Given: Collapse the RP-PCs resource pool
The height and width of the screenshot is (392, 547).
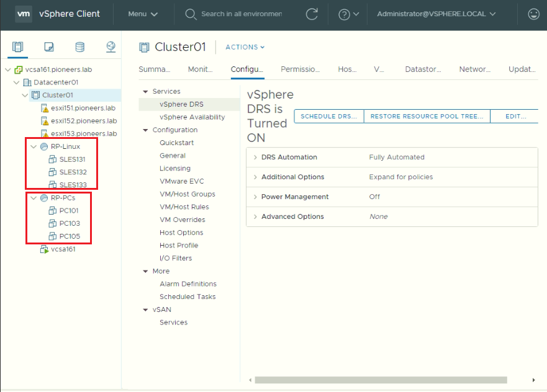Looking at the screenshot, I should 34,198.
